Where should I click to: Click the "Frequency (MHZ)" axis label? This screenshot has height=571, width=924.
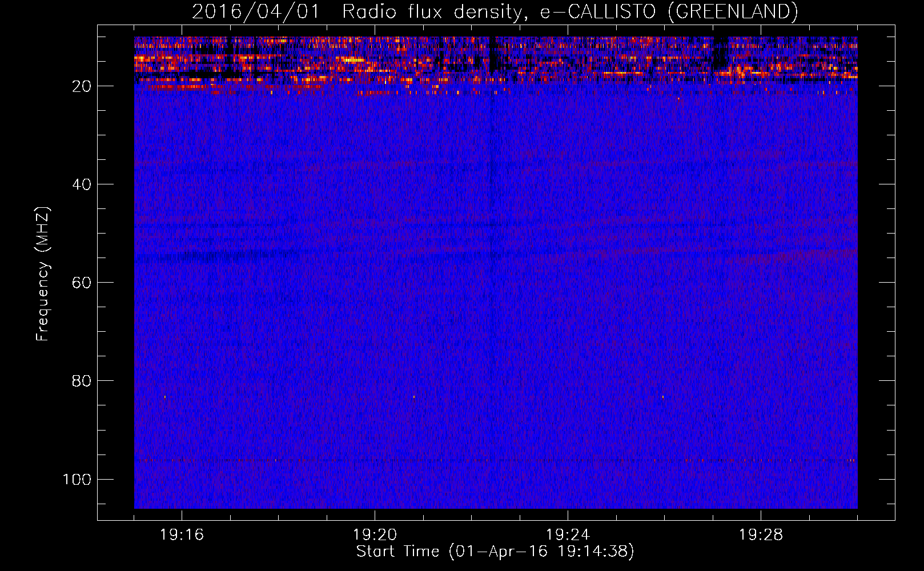(x=43, y=274)
